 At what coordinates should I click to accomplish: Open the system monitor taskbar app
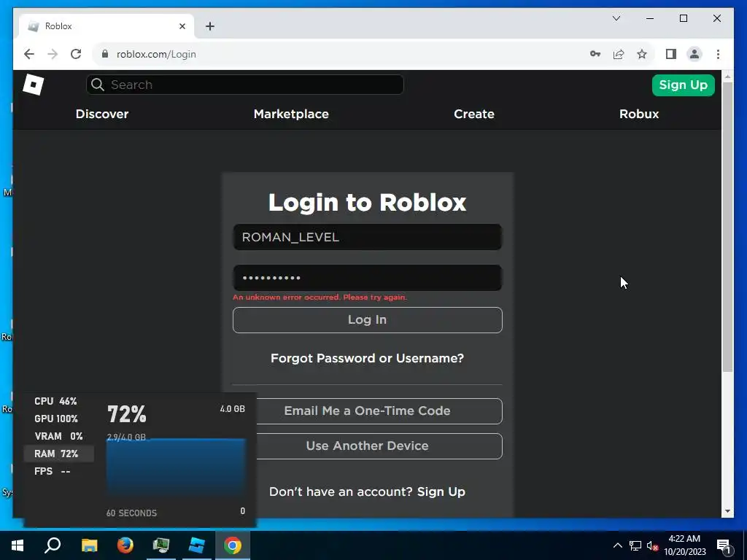(x=161, y=545)
